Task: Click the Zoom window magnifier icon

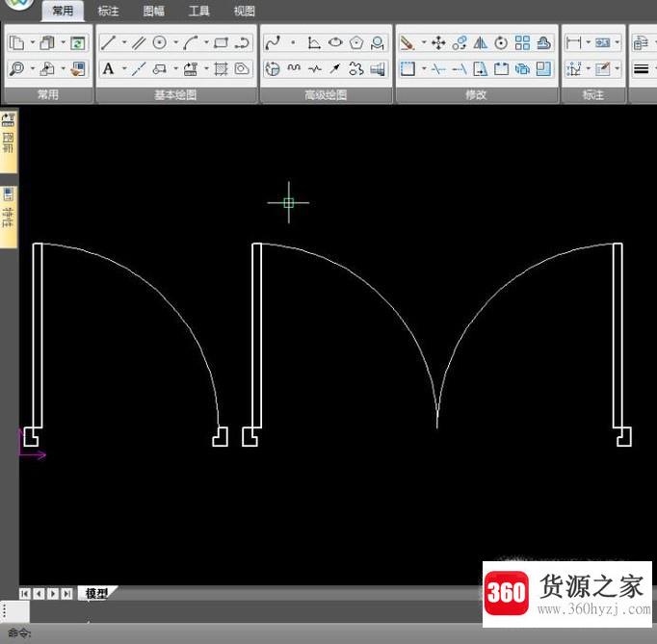Action: (x=16, y=68)
